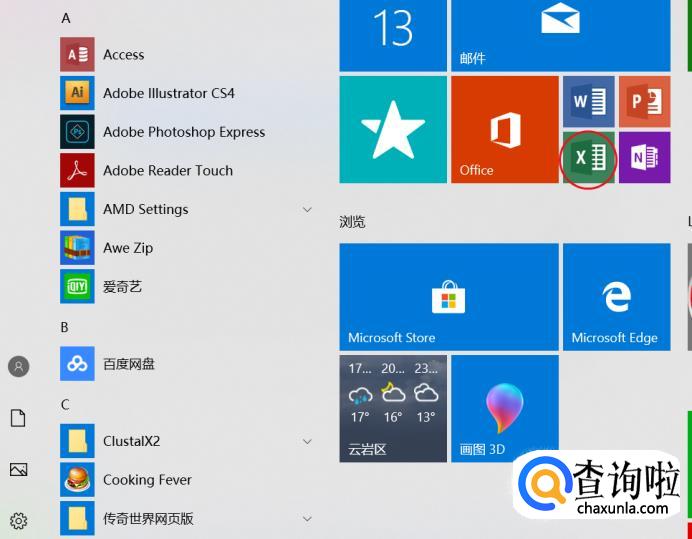The width and height of the screenshot is (692, 539).
Task: Select the 传奇世界网页版 label
Action: pyautogui.click(x=148, y=519)
